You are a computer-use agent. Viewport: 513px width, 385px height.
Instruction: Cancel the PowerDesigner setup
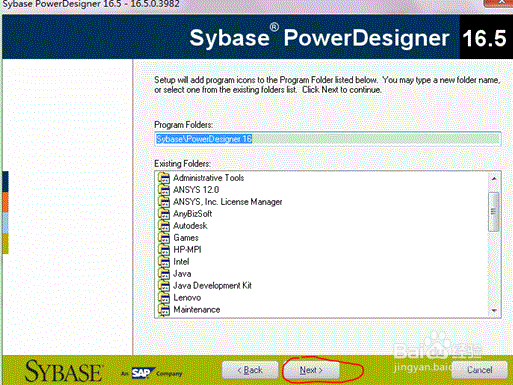pos(480,370)
